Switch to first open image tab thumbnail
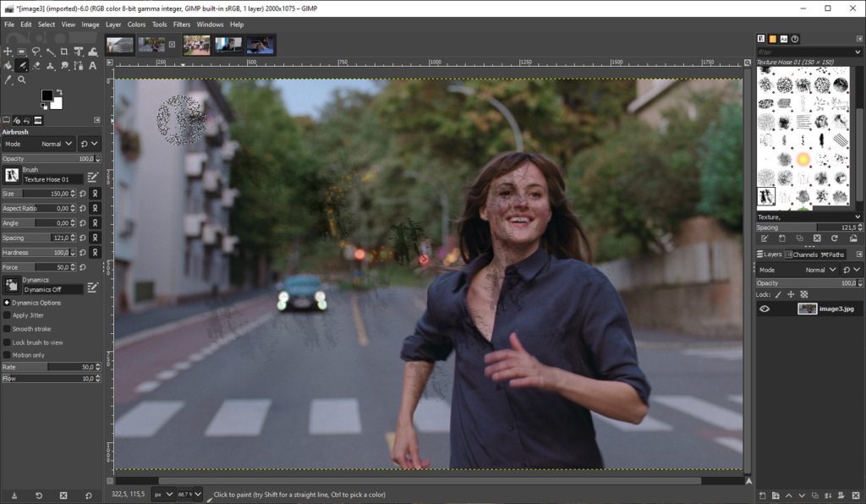Viewport: 866px width, 504px height. pyautogui.click(x=120, y=46)
